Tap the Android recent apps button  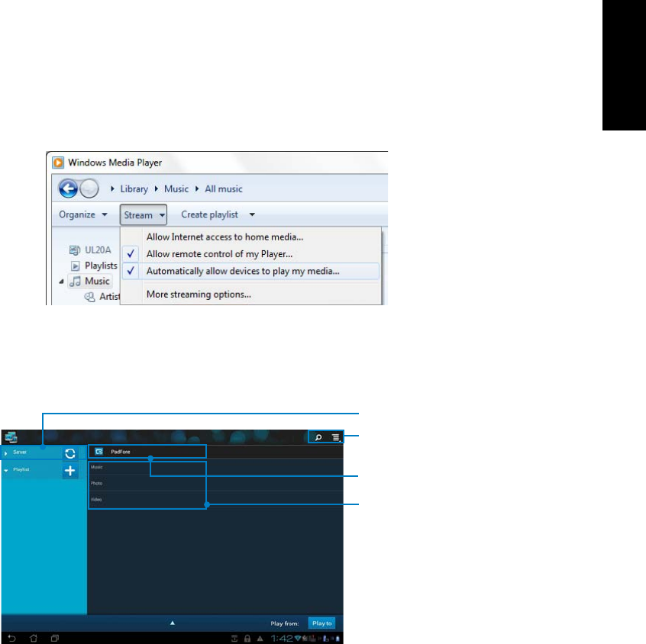pyautogui.click(x=55, y=638)
